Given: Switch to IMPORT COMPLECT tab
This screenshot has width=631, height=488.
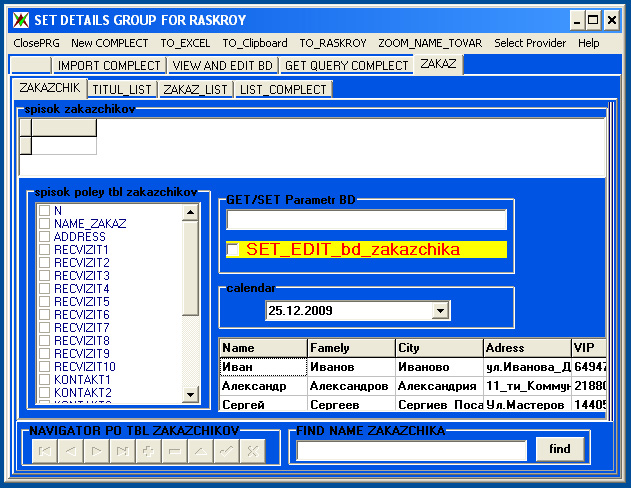Looking at the screenshot, I should pos(109,66).
